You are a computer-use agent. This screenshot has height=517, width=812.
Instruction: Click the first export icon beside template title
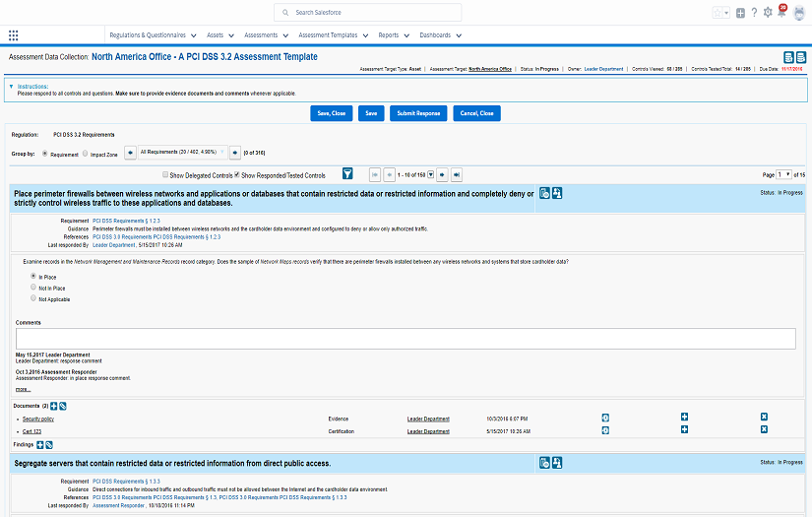[x=788, y=57]
